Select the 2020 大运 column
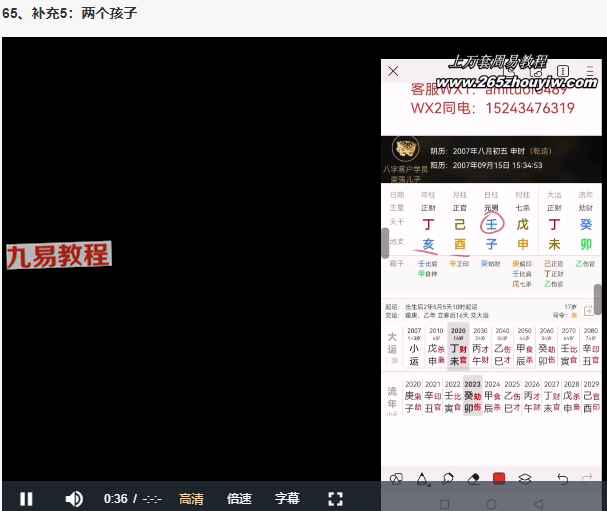The image size is (607, 511). point(458,346)
